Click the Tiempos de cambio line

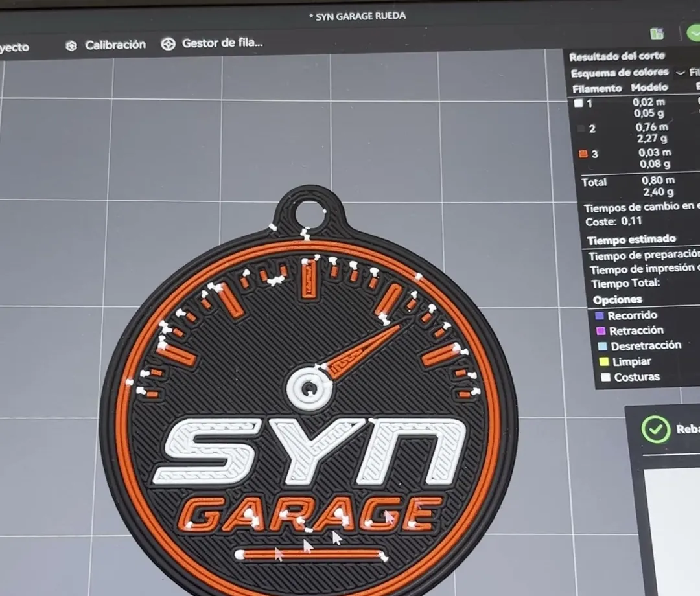point(642,207)
